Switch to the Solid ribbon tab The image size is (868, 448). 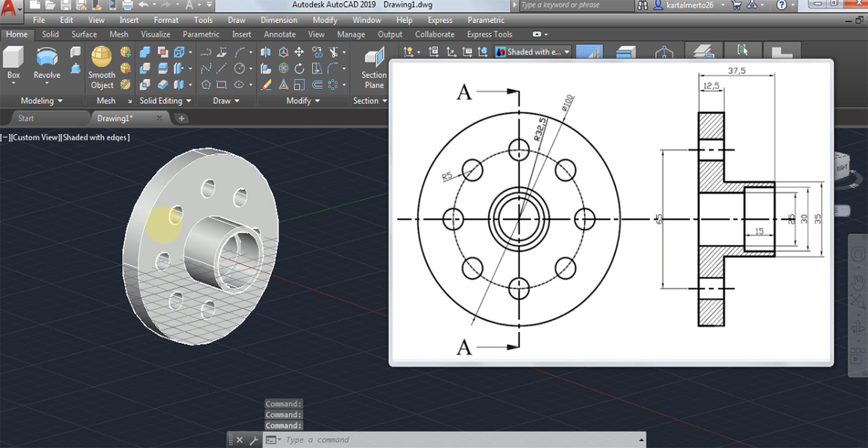click(x=50, y=35)
